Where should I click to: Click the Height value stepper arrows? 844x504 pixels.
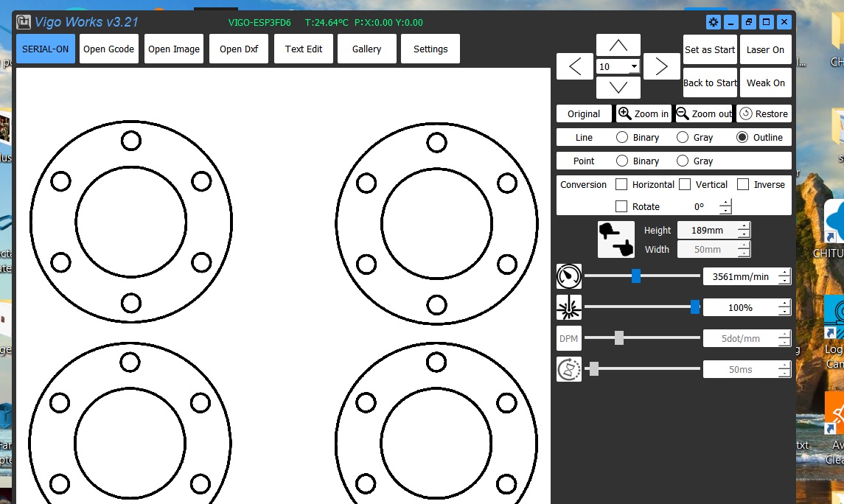click(x=744, y=230)
